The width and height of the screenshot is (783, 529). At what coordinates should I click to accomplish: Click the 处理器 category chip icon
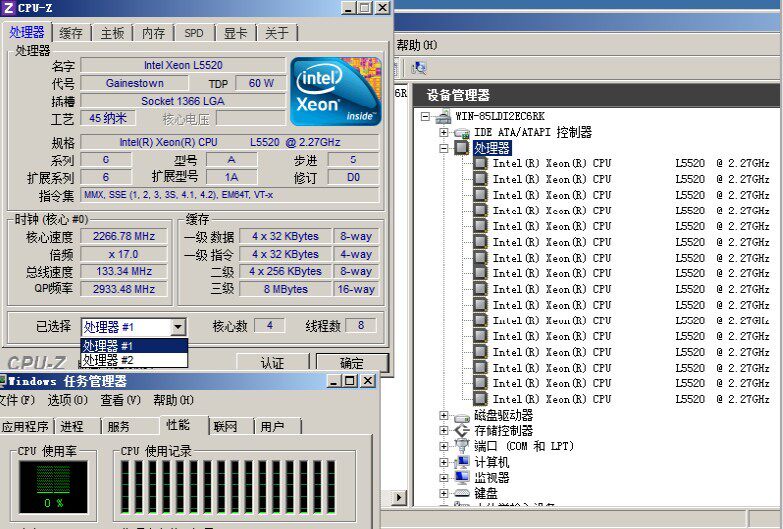point(462,148)
